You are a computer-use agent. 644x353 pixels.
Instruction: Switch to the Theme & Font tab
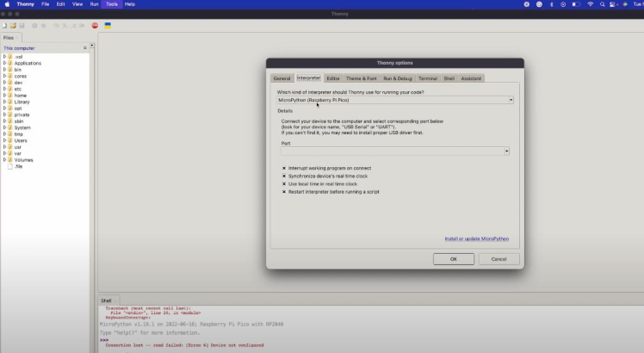(362, 78)
